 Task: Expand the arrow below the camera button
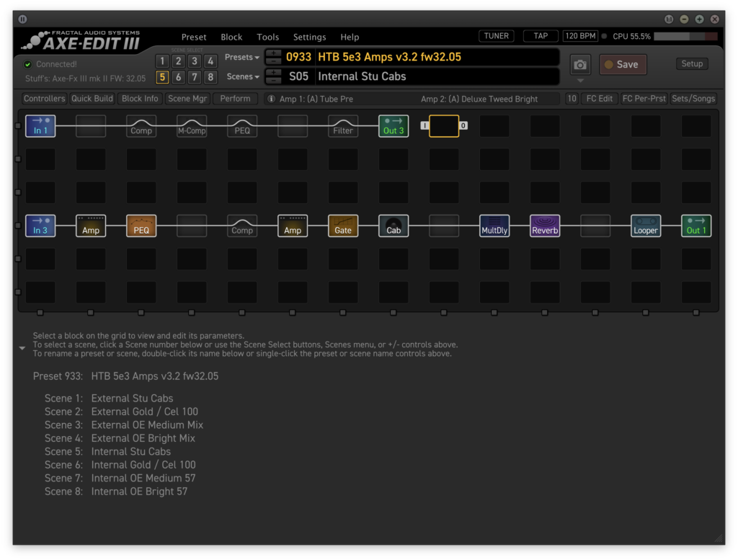(x=580, y=81)
